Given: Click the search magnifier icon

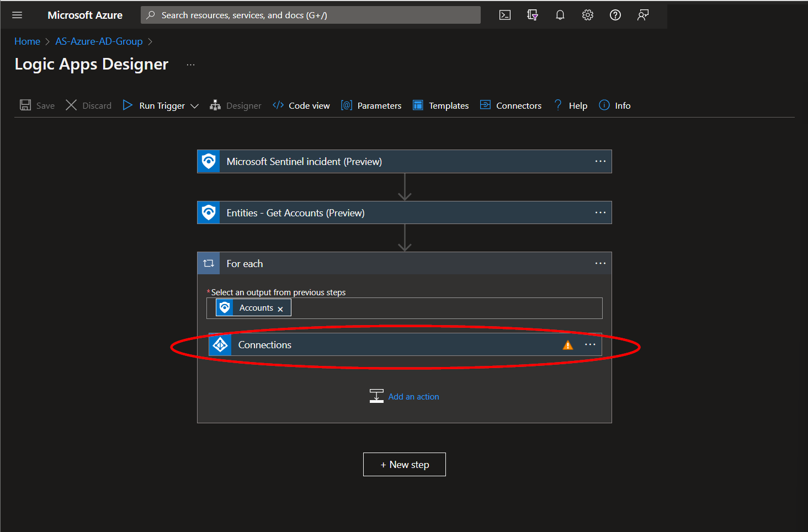Looking at the screenshot, I should [x=150, y=15].
